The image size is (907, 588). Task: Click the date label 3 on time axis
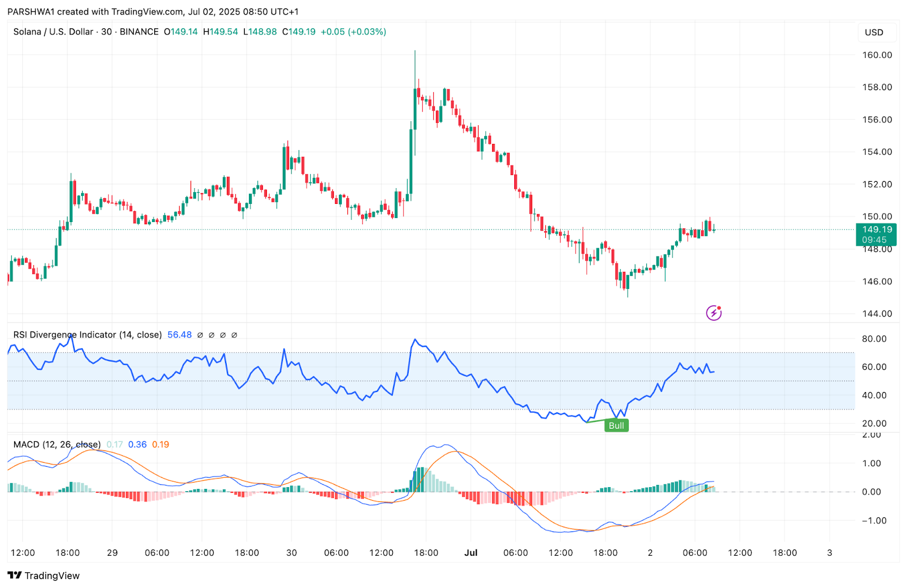[829, 553]
